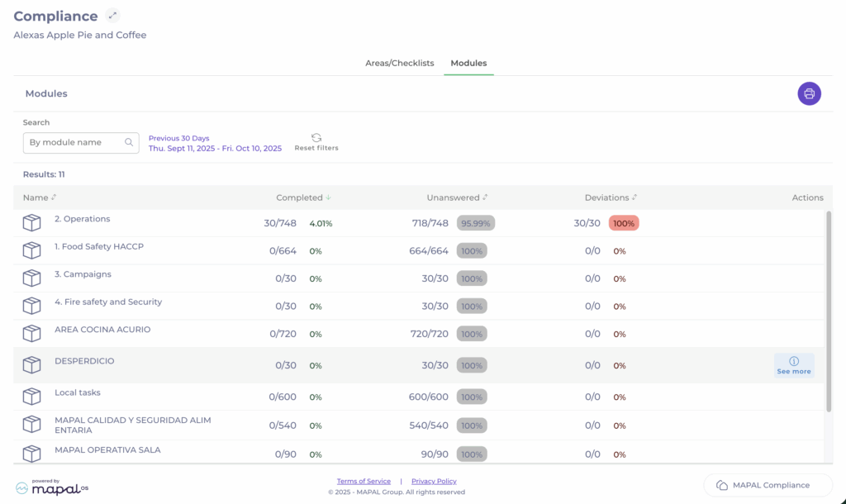Click the magnifier icon in search box
Image resolution: width=846 pixels, height=504 pixels.
click(x=129, y=142)
